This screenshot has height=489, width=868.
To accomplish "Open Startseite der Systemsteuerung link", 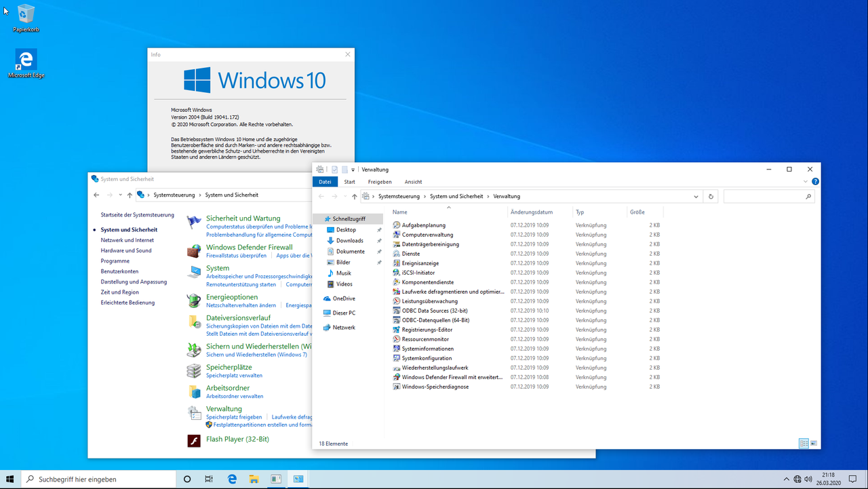I will [138, 215].
